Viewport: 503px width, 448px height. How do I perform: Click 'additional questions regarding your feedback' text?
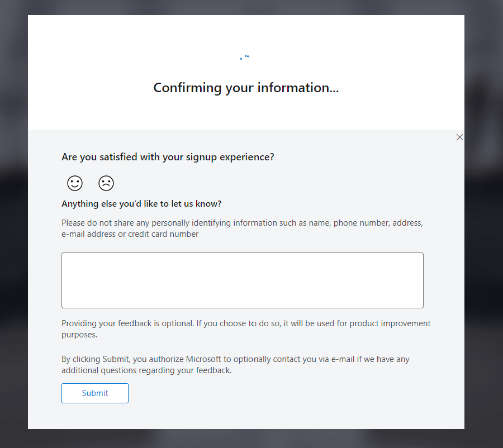point(146,370)
